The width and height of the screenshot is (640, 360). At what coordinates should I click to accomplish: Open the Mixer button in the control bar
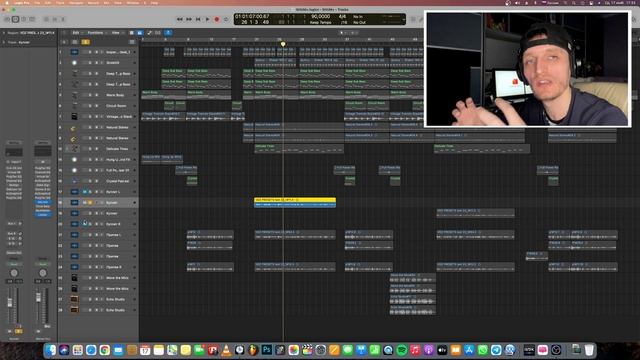(x=54, y=19)
